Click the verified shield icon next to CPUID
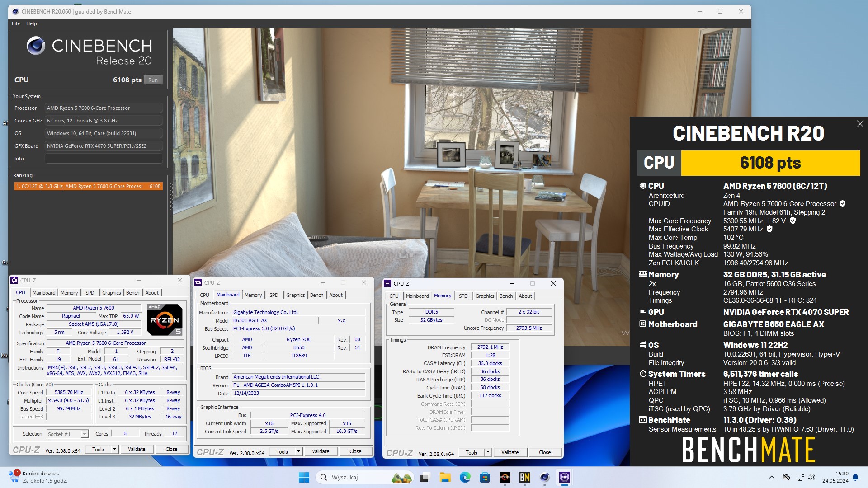 tap(842, 204)
